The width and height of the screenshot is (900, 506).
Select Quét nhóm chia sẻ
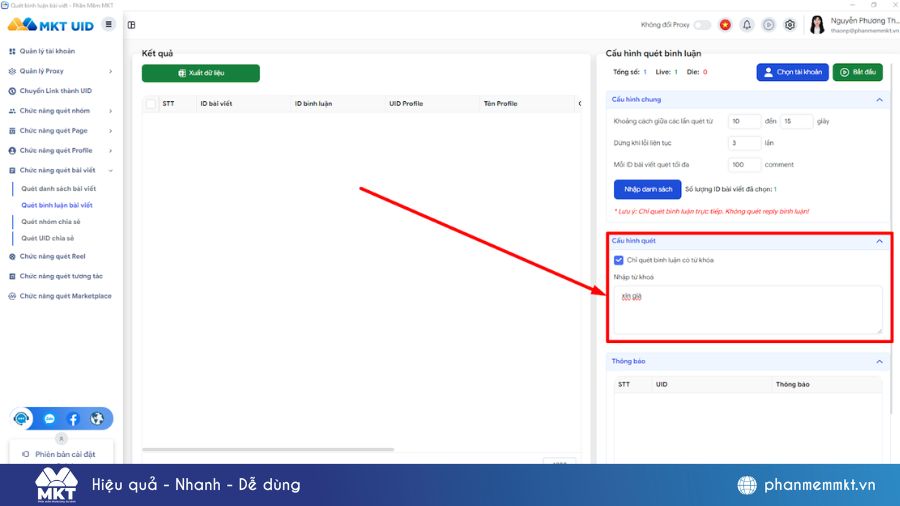[x=51, y=221]
